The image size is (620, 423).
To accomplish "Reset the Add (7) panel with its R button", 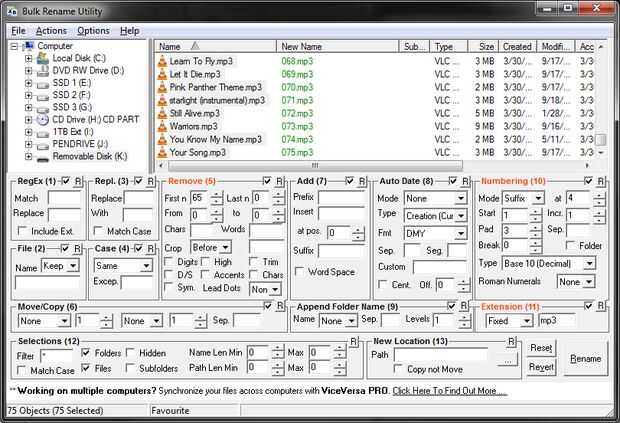I will [362, 181].
